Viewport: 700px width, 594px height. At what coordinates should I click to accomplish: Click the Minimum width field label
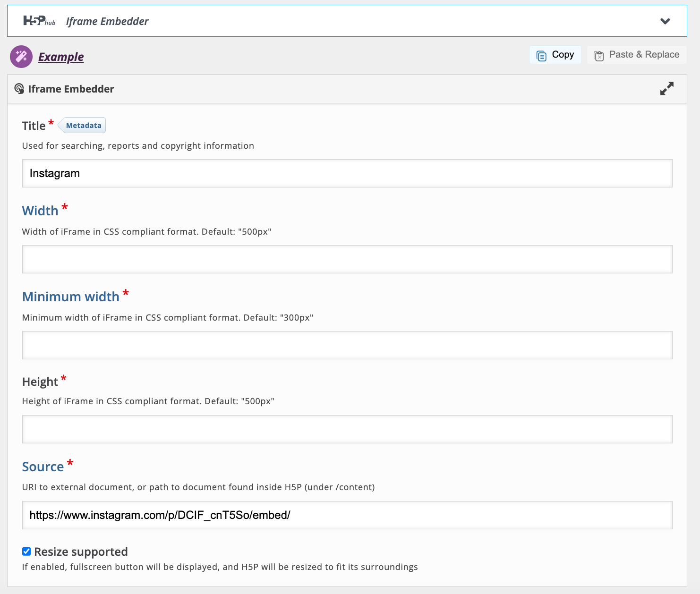[71, 297]
